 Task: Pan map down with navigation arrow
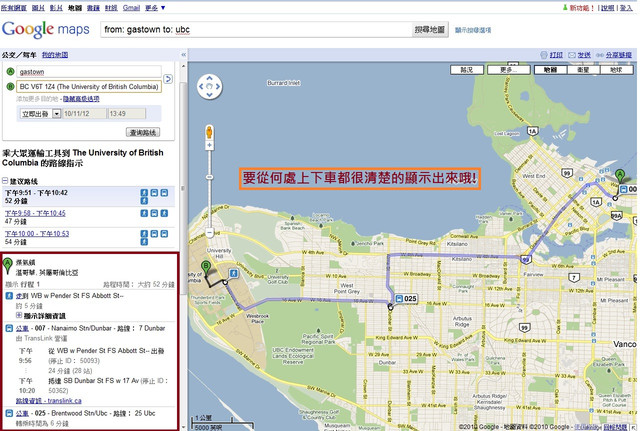pos(209,96)
